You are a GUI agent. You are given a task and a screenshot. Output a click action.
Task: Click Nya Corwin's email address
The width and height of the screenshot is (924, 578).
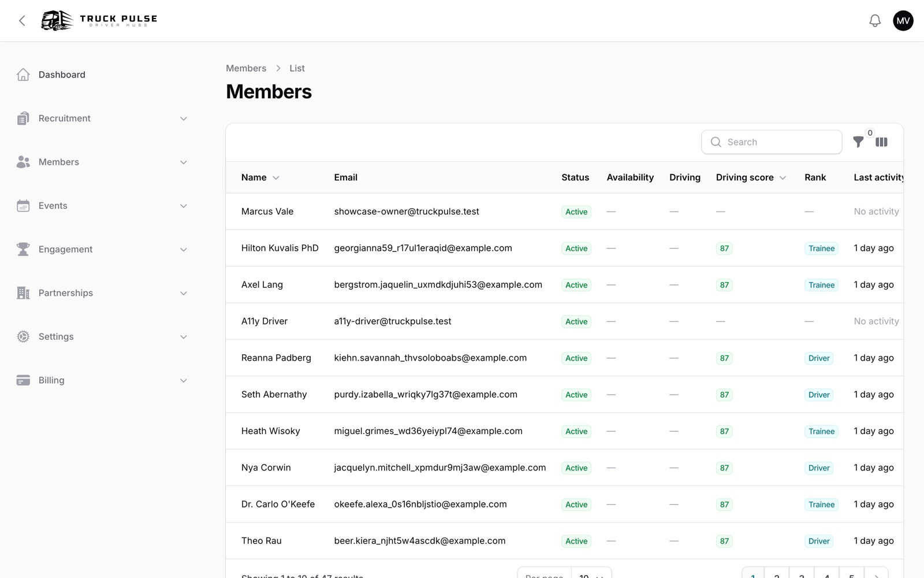tap(439, 468)
